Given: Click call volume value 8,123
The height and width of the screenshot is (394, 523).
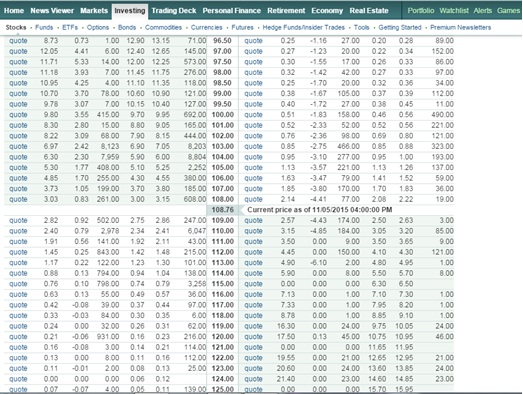Looking at the screenshot, I should (109, 146).
